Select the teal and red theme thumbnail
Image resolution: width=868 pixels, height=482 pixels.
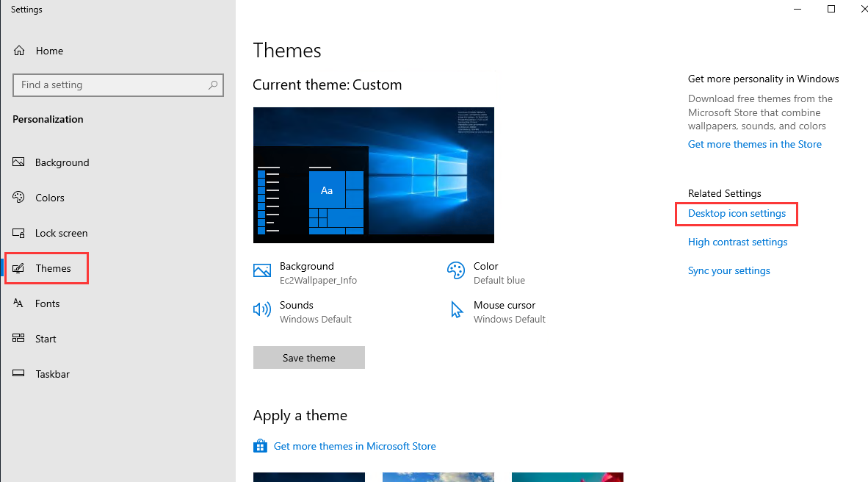coord(568,477)
